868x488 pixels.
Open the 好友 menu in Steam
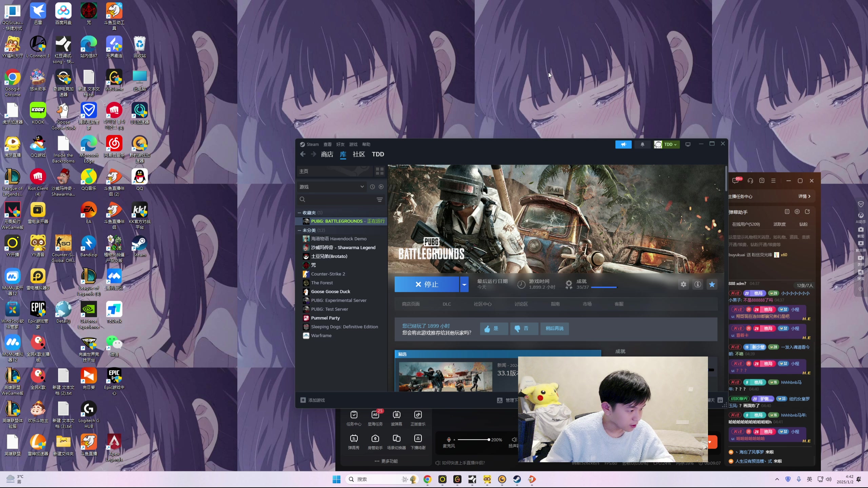point(340,144)
